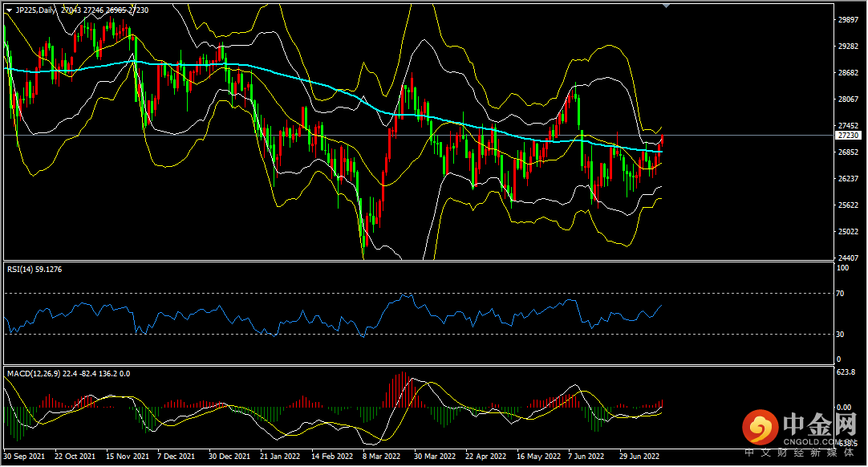Click the 30 Sep 2021 date label
The width and height of the screenshot is (868, 467).
pos(23,457)
